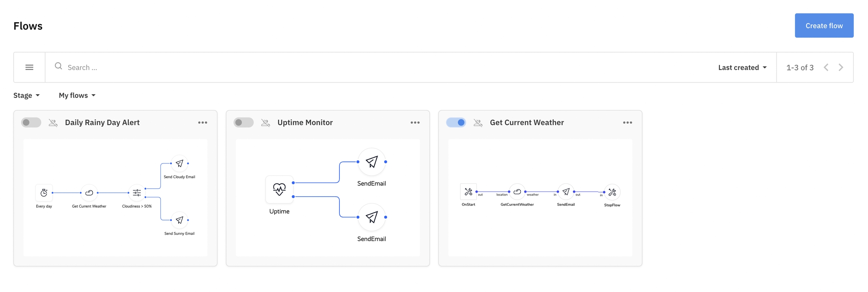Open the hamburger menu beside search

pos(29,67)
